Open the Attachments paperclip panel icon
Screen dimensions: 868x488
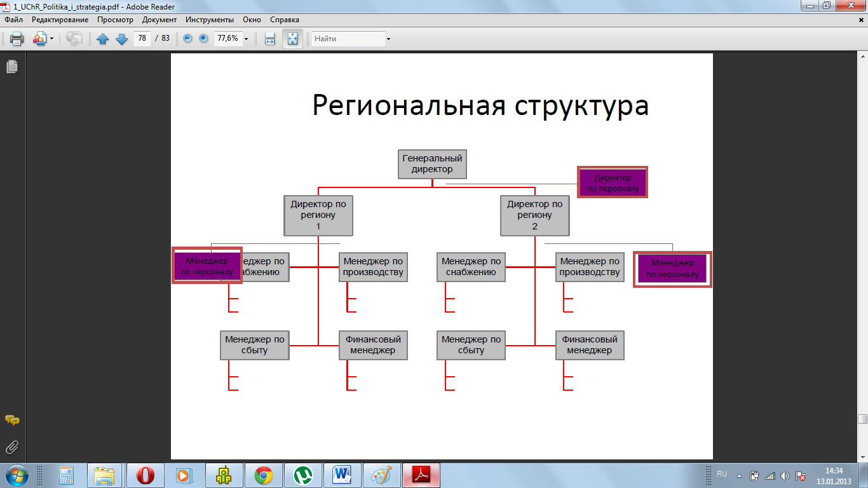[12, 447]
